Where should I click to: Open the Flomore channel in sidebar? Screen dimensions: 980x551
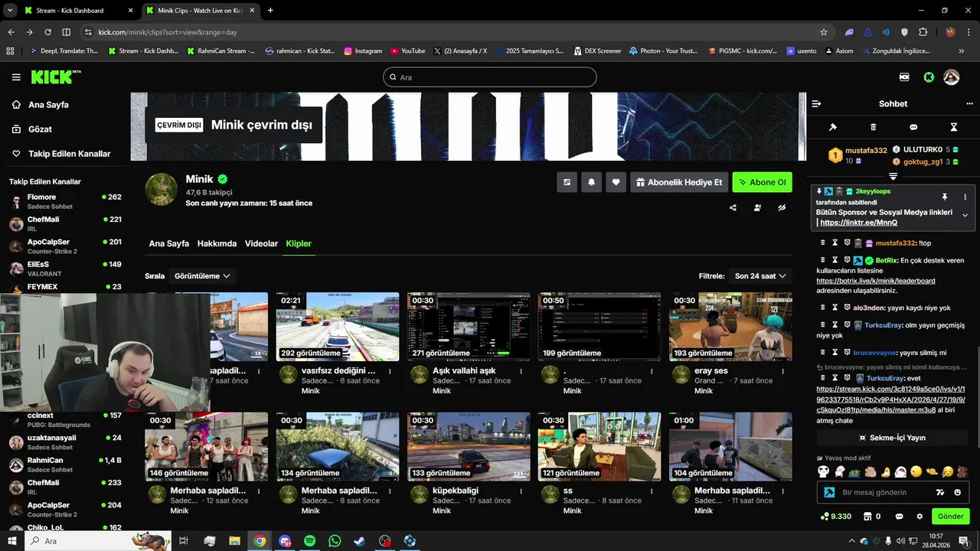tap(65, 201)
